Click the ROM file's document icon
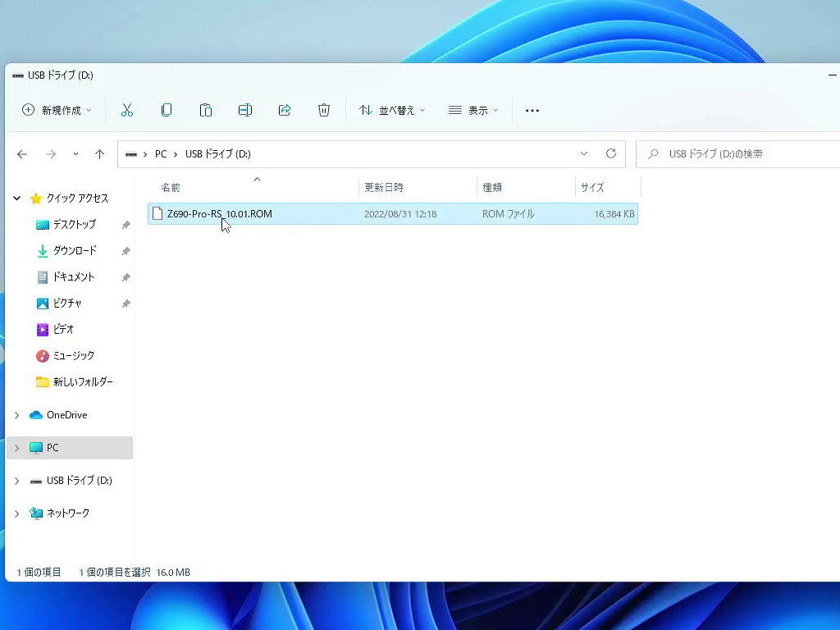 (x=157, y=214)
